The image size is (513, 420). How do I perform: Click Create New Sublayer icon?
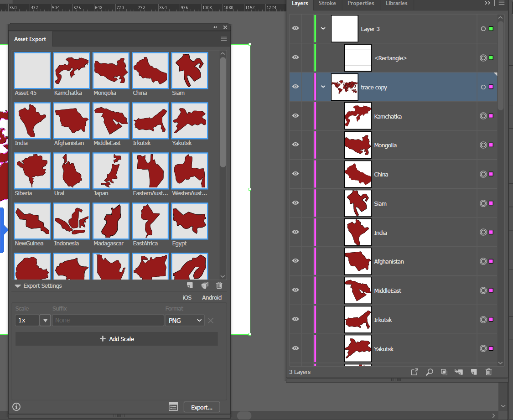[459, 372]
